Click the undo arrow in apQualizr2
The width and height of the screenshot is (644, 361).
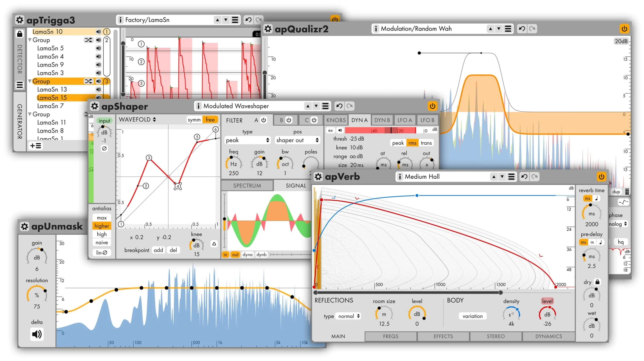(x=522, y=29)
